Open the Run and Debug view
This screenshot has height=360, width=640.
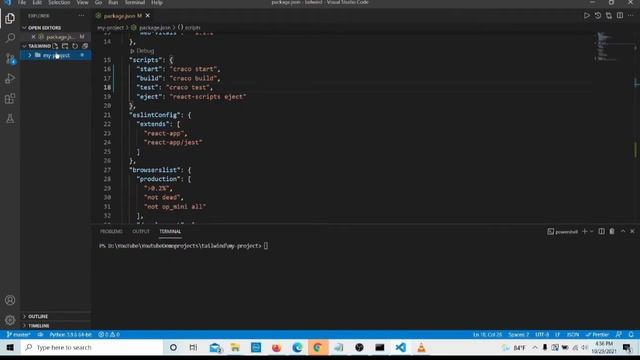10,78
